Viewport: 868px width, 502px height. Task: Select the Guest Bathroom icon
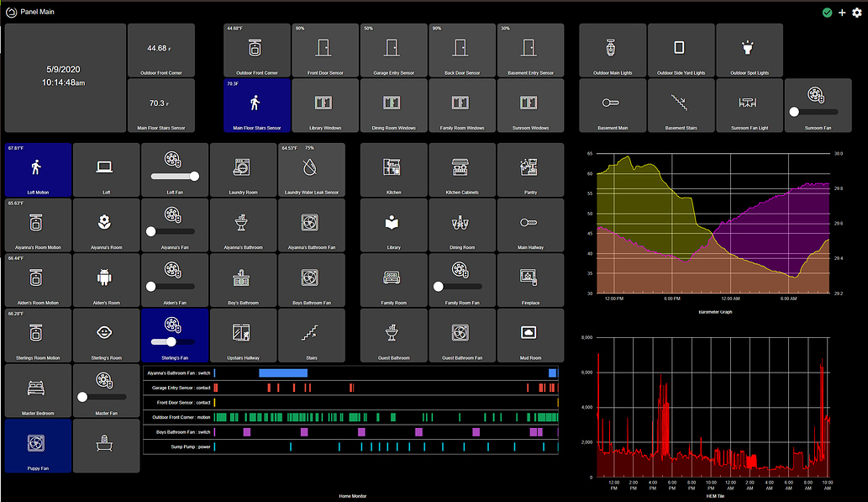click(x=393, y=330)
